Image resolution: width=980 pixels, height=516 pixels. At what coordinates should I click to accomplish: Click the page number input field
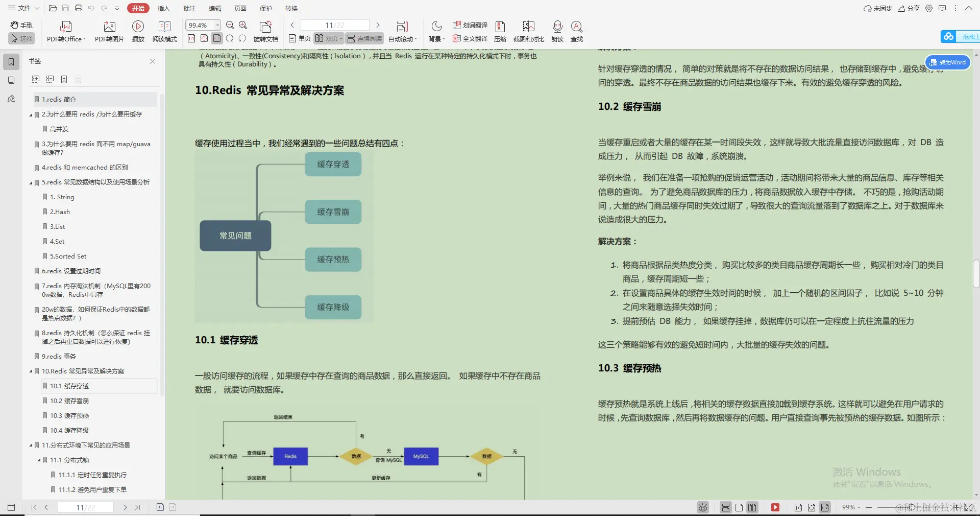[334, 25]
